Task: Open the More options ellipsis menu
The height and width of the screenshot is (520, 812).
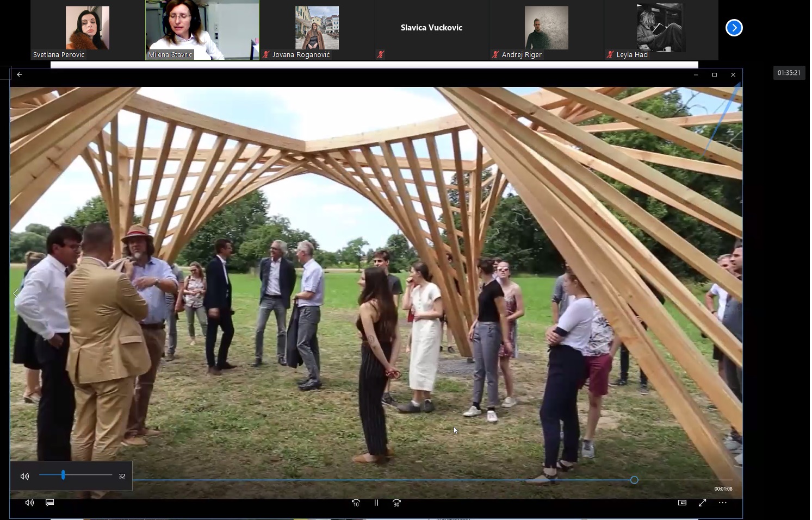Action: (722, 503)
